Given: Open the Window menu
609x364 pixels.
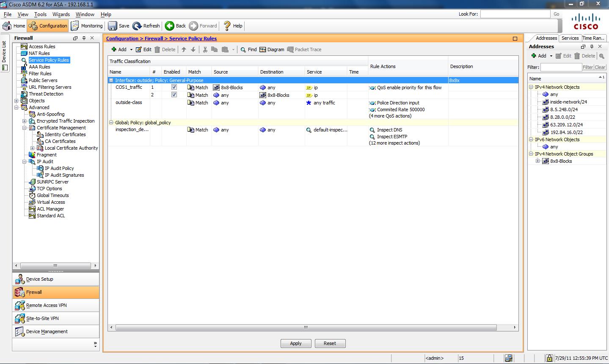Looking at the screenshot, I should tap(85, 14).
